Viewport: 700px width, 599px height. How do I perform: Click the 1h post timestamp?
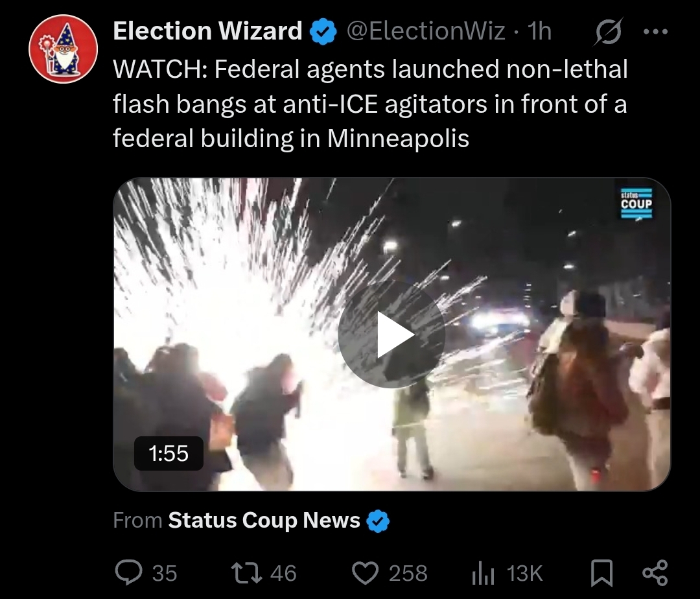539,31
